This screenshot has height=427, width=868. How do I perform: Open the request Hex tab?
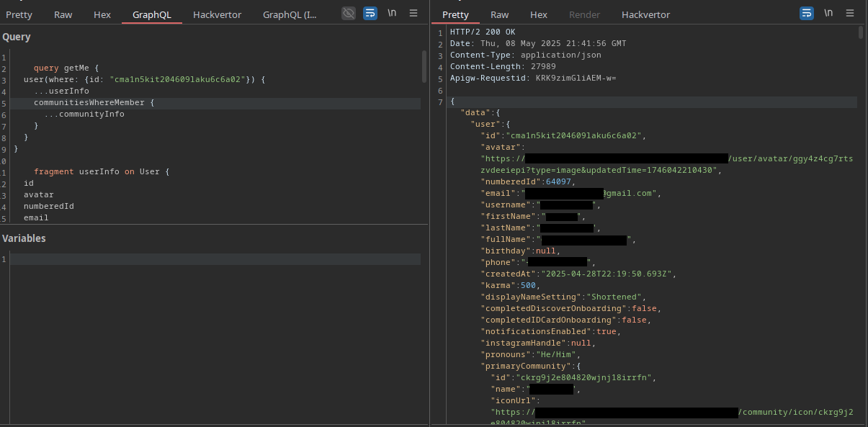[x=102, y=14]
